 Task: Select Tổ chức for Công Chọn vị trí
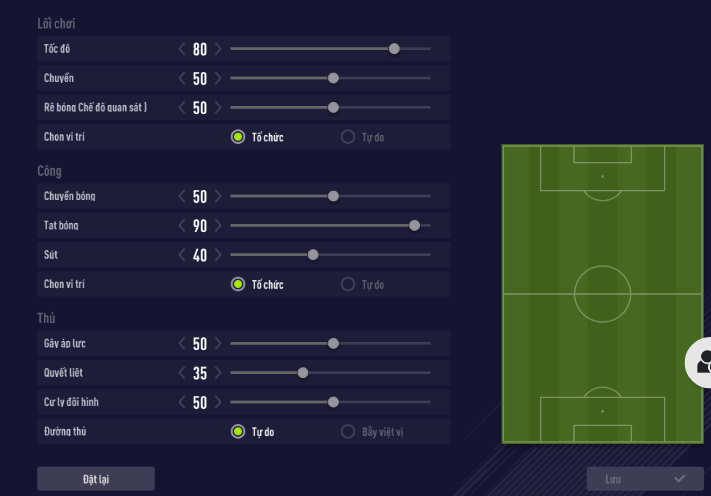tap(238, 285)
